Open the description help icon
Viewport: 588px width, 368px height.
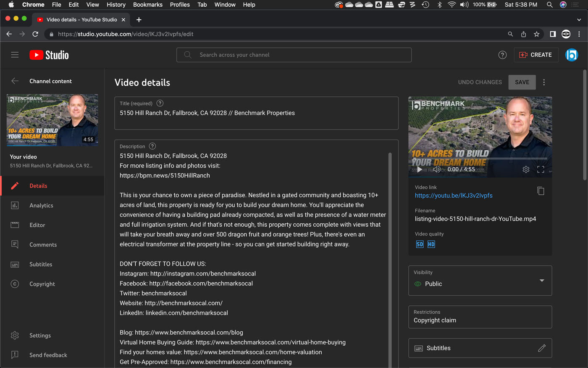tap(152, 146)
